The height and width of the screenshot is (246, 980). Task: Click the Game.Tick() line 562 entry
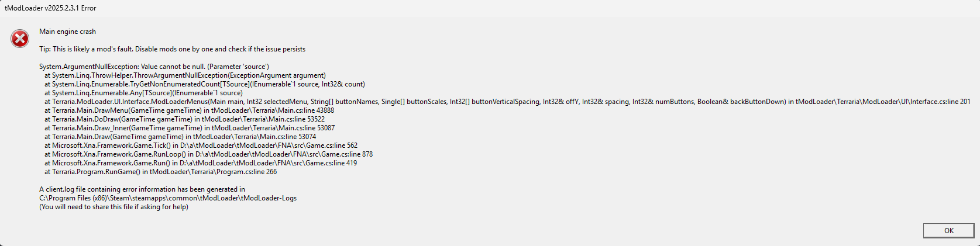[x=201, y=145]
